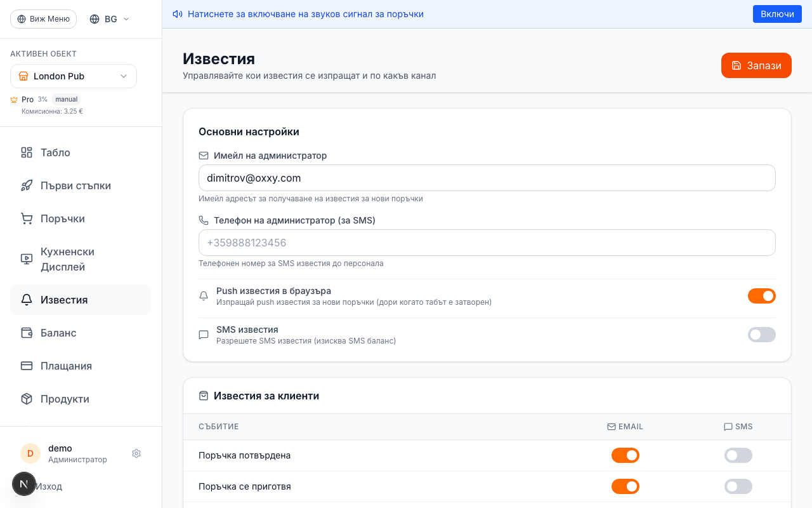Click the Кухненски Дисплей screen icon
812x508 pixels.
click(x=26, y=258)
